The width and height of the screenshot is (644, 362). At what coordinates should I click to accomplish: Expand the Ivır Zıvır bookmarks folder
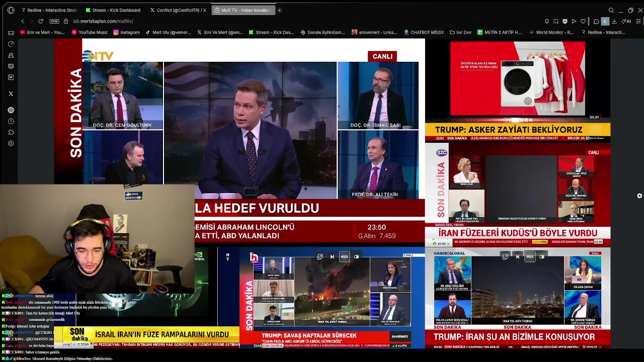pyautogui.click(x=460, y=32)
